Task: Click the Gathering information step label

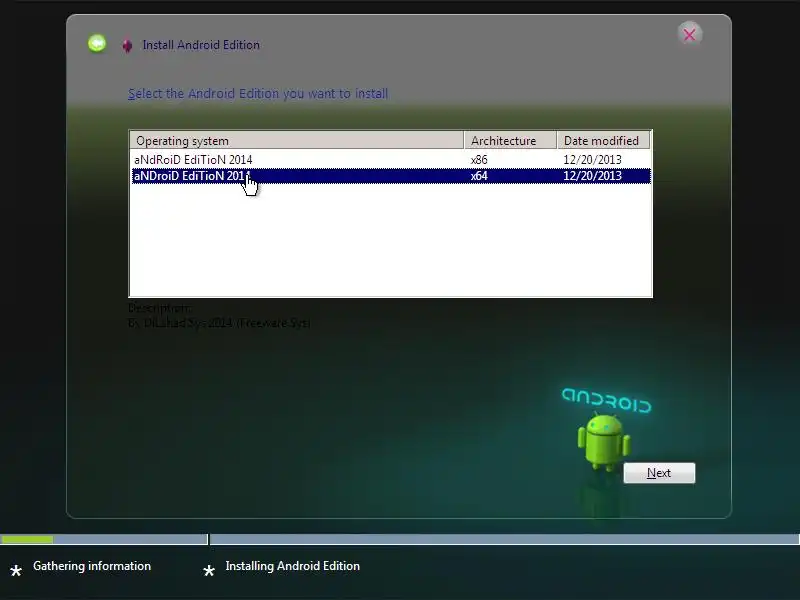Action: coord(92,566)
